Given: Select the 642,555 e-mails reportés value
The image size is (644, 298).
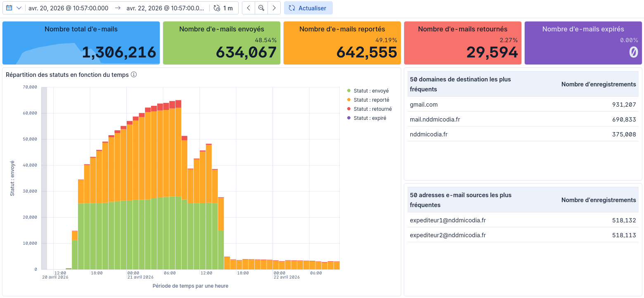Looking at the screenshot, I should click(x=367, y=52).
